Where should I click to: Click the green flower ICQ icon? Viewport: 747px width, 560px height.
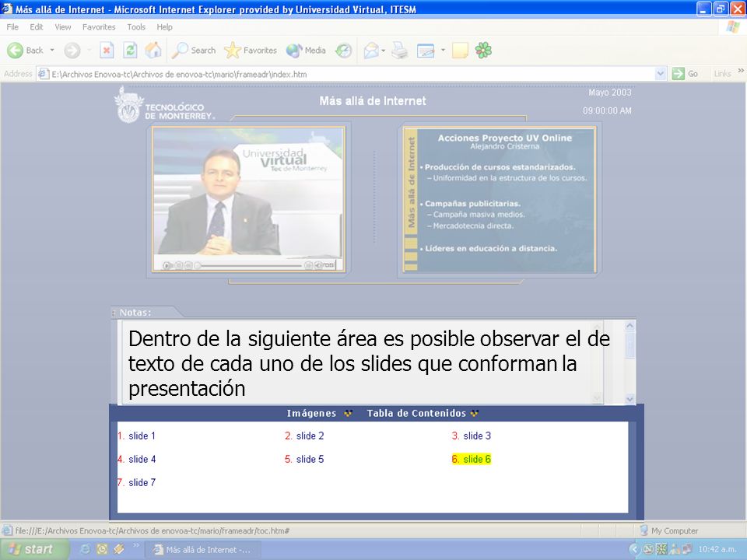click(483, 50)
